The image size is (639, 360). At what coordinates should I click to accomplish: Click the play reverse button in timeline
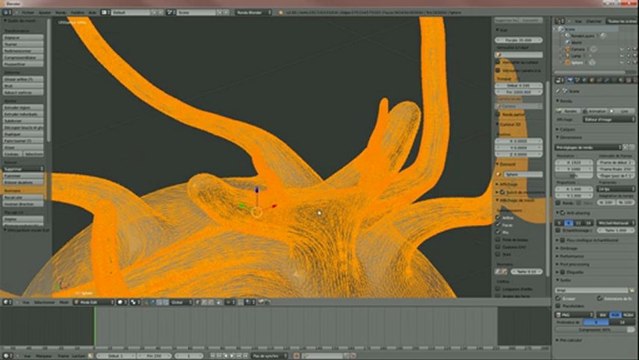[227, 356]
